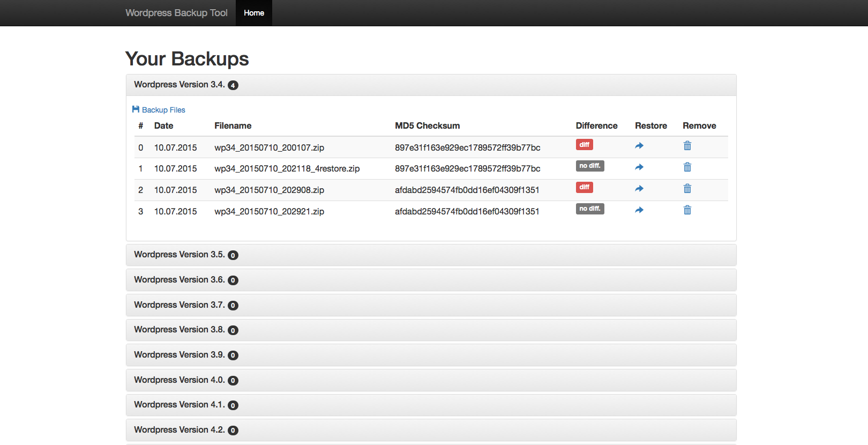Select filename wp34_20150710_202921.zip
This screenshot has height=445, width=868.
(269, 212)
